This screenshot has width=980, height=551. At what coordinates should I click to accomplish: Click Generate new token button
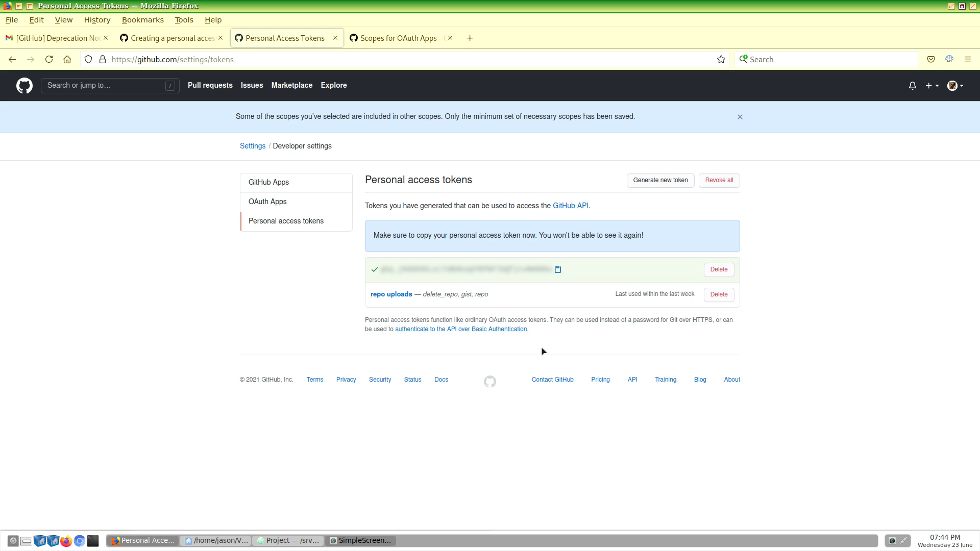660,180
